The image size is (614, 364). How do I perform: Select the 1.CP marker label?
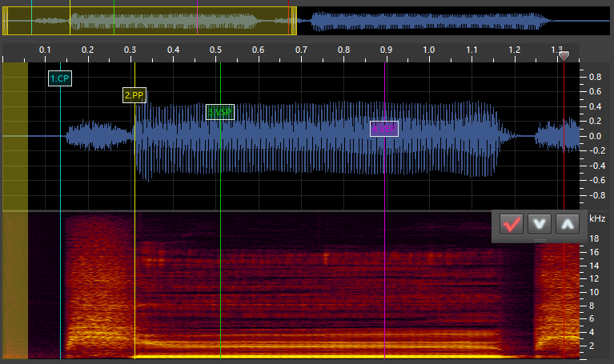point(59,78)
